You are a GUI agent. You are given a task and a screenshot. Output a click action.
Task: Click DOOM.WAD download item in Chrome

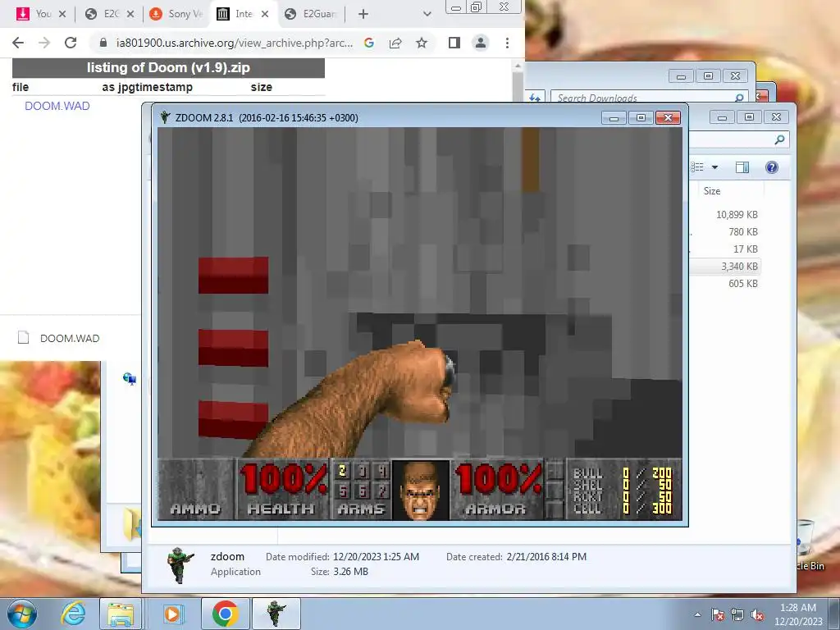59,338
